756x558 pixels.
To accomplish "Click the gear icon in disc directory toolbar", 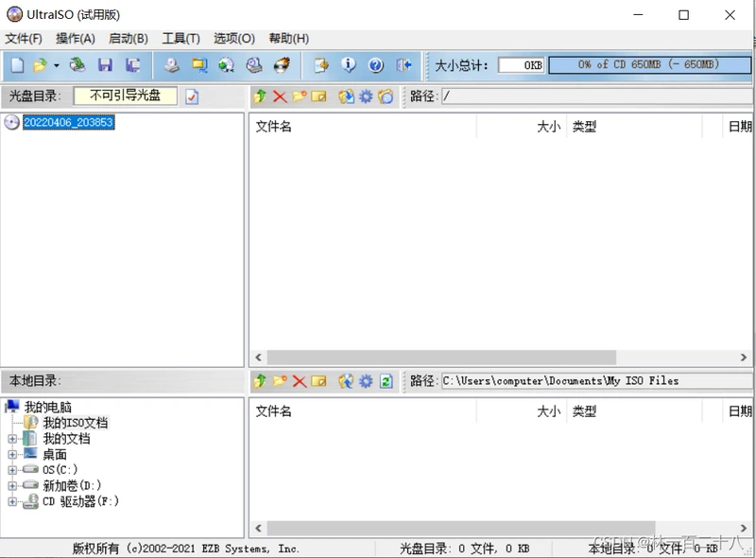I will (x=366, y=96).
